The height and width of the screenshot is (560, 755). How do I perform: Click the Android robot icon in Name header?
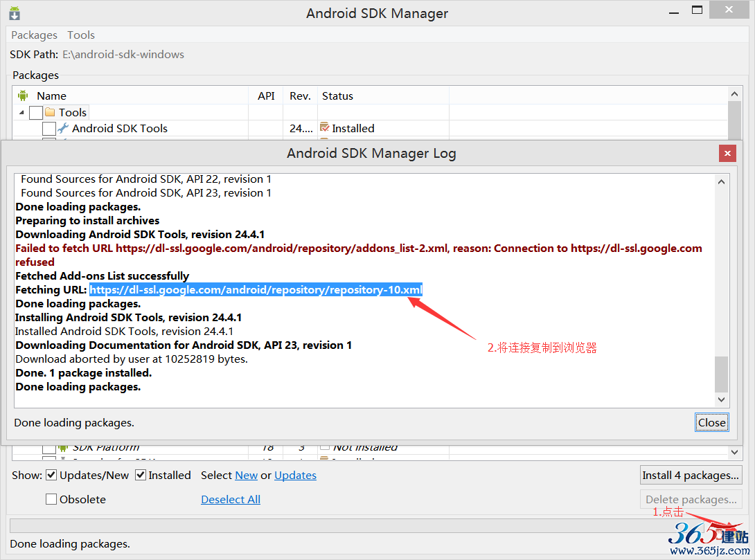point(23,96)
